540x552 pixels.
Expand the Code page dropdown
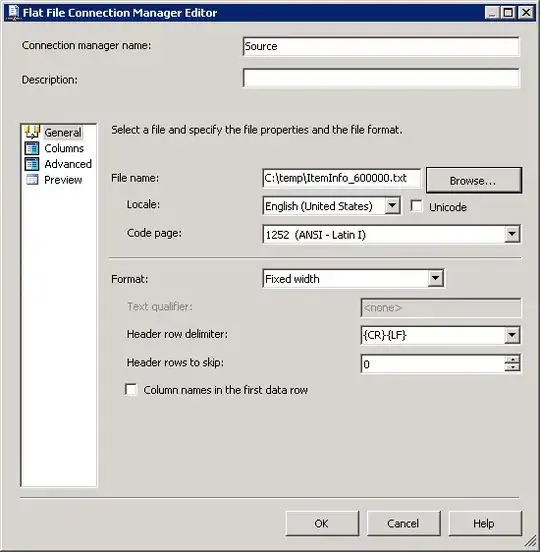click(512, 234)
